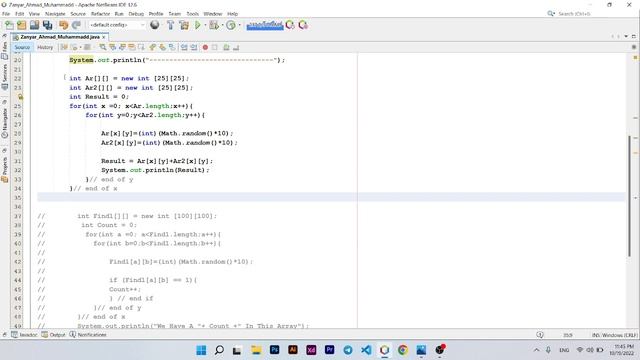Open the Tools menu
Image resolution: width=640 pixels, height=360 pixels.
(x=193, y=14)
